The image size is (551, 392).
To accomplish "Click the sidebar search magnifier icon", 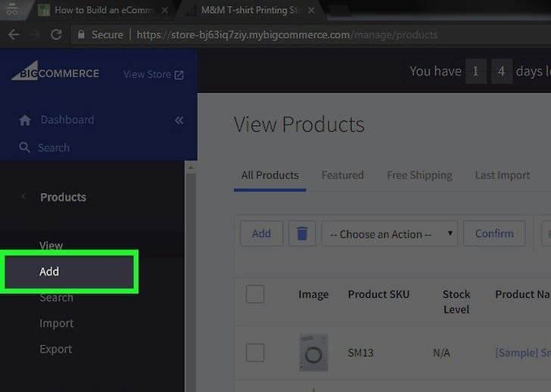I will click(x=24, y=147).
